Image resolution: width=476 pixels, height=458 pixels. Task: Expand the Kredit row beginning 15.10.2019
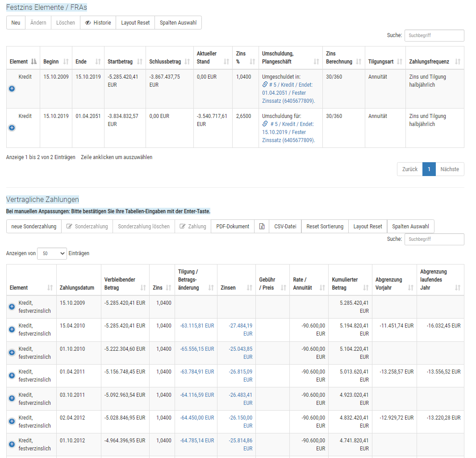12,128
